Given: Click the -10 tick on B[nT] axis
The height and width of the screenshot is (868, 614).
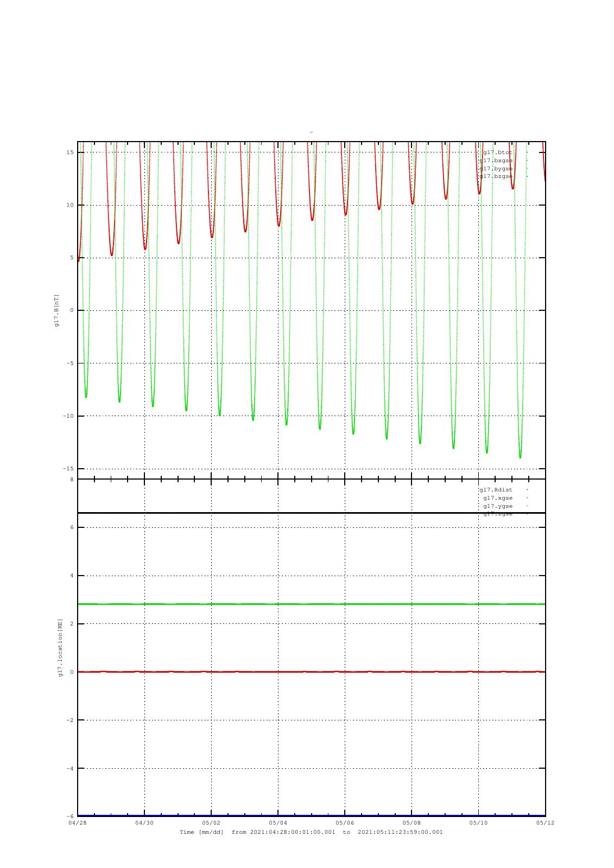Looking at the screenshot, I should coord(68,416).
